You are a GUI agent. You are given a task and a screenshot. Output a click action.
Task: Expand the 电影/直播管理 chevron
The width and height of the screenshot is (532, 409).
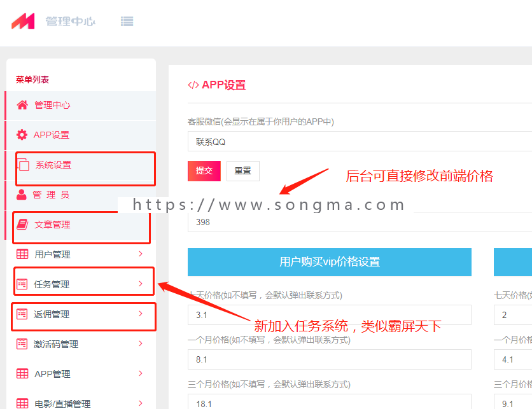point(141,403)
